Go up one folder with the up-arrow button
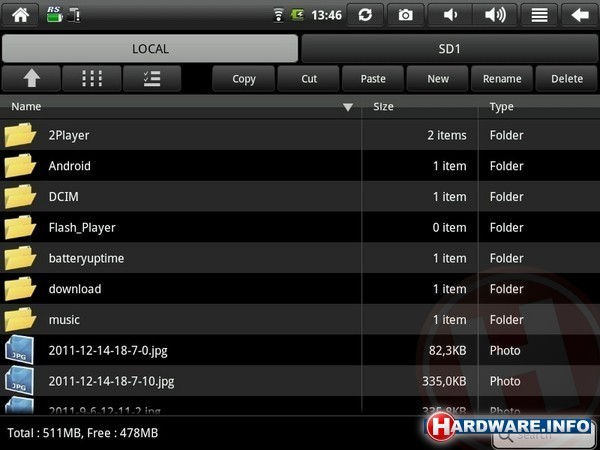The height and width of the screenshot is (450, 600). (x=30, y=79)
